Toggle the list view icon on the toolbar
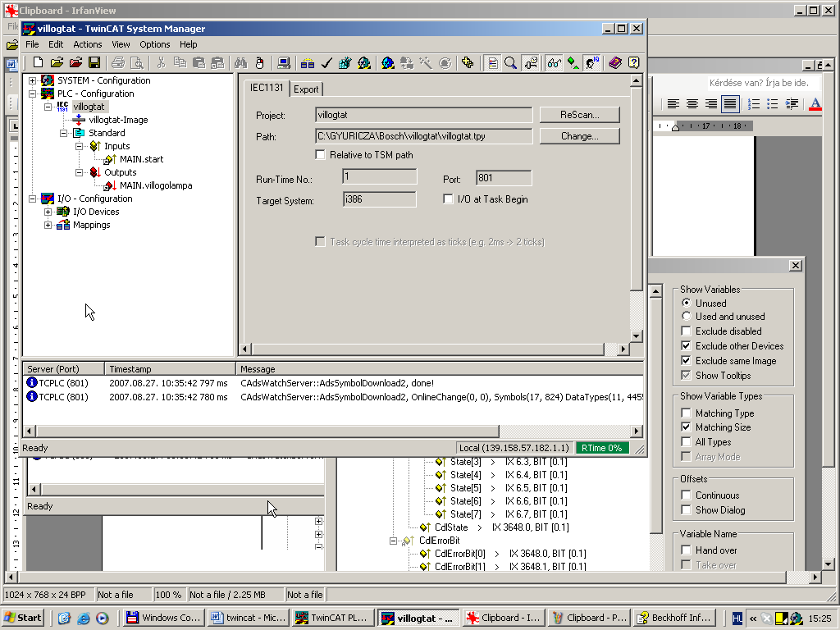840x630 pixels. (492, 63)
